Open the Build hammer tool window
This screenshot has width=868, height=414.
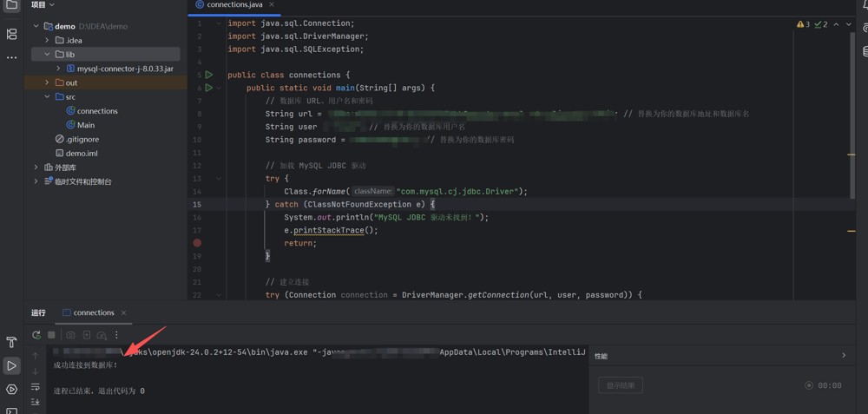[x=11, y=342]
